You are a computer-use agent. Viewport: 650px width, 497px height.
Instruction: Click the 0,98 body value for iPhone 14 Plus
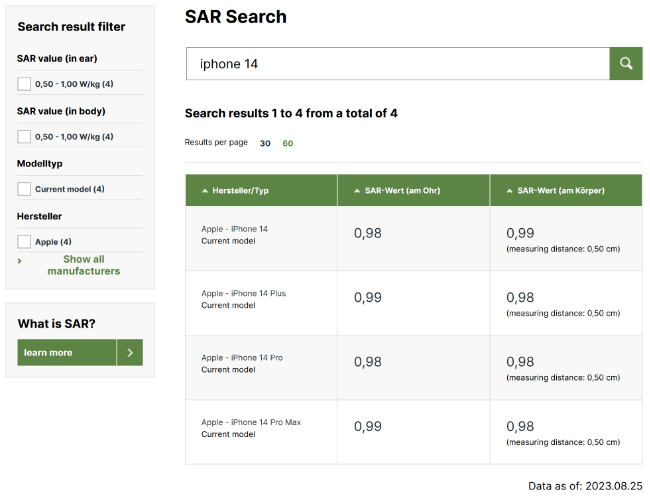click(x=520, y=297)
